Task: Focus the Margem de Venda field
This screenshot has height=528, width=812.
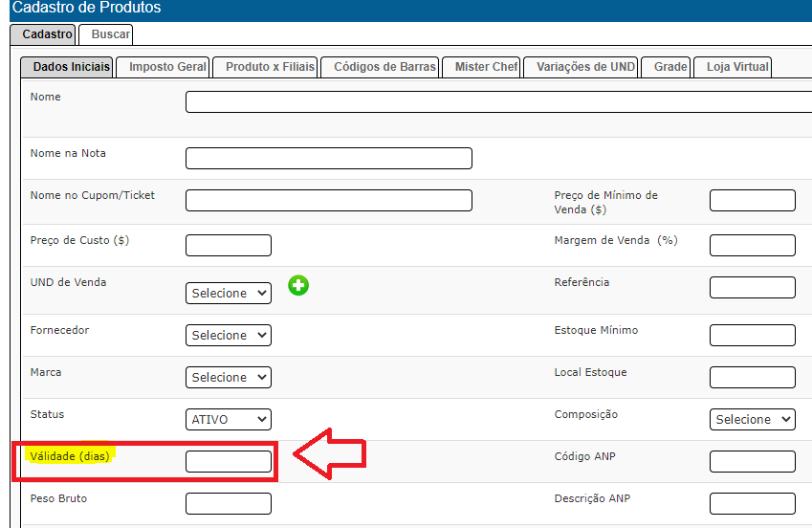Action: [x=753, y=245]
